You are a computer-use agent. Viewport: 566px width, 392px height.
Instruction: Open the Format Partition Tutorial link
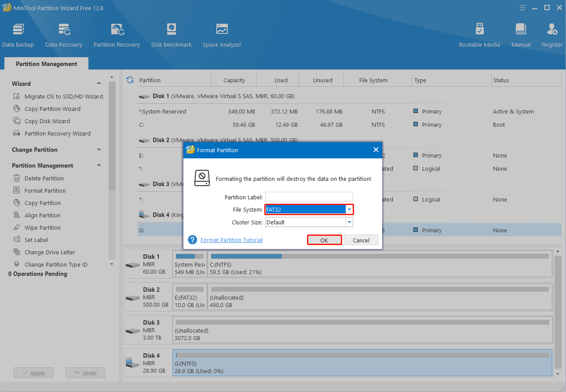tap(231, 240)
